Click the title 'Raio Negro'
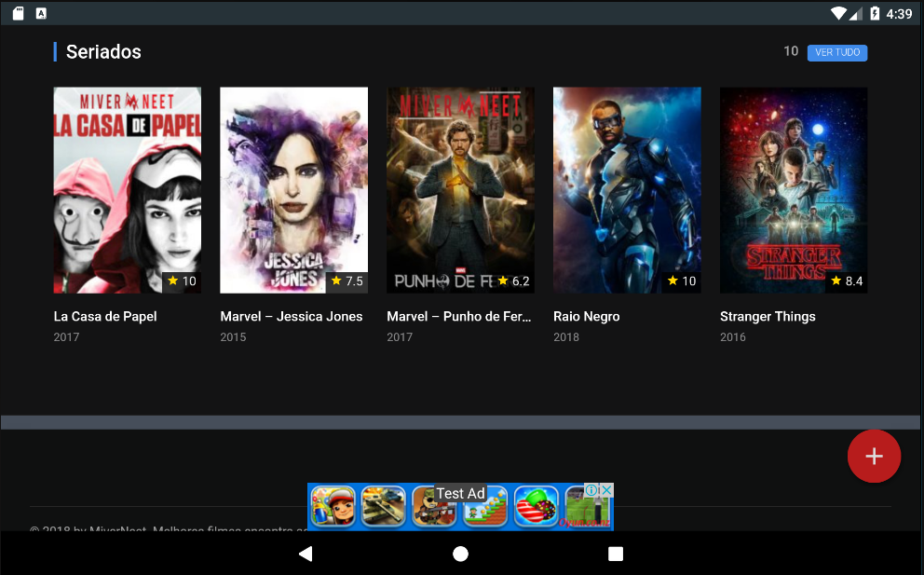The image size is (924, 575). (x=586, y=317)
